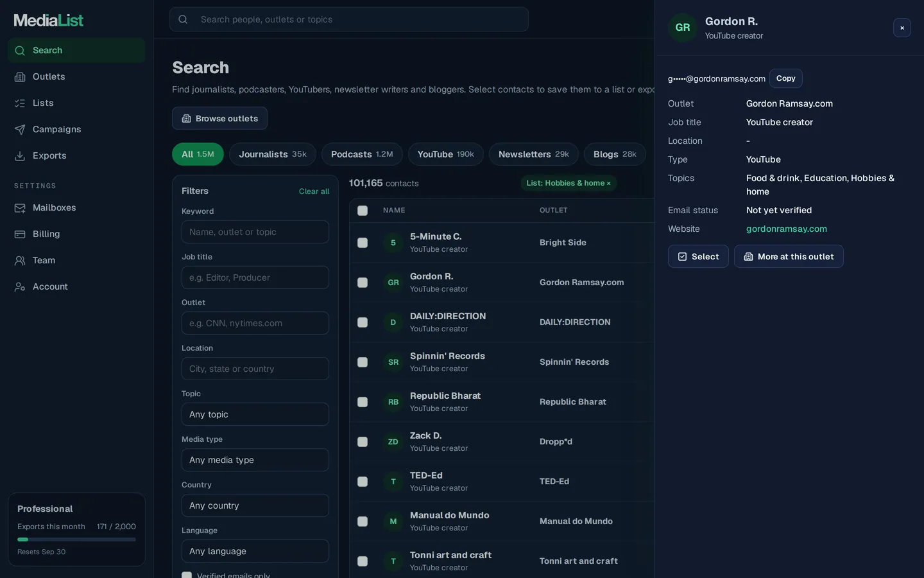Switch to the YouTube 190k tab
924x578 pixels.
tap(446, 154)
